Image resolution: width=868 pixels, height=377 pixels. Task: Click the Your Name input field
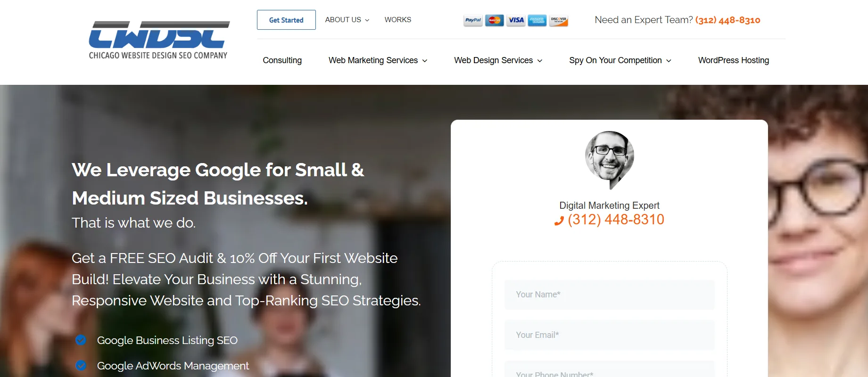click(609, 294)
